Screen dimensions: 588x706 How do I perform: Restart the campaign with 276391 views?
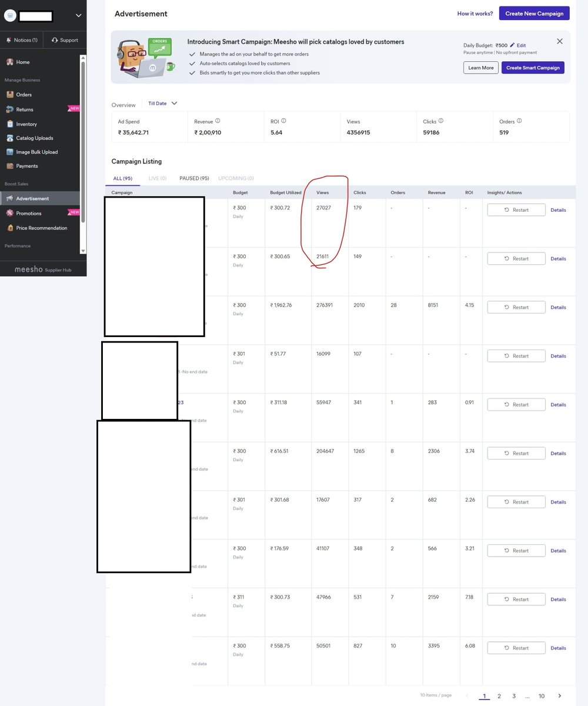pos(516,308)
